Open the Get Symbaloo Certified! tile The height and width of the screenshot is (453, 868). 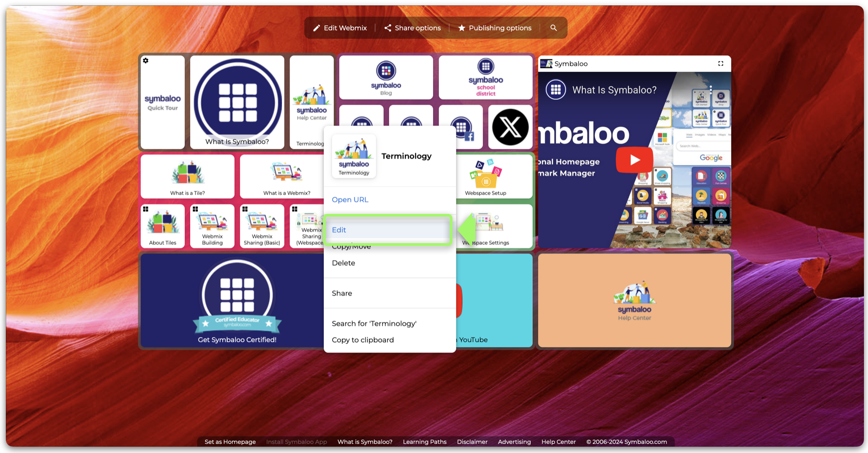(232, 301)
